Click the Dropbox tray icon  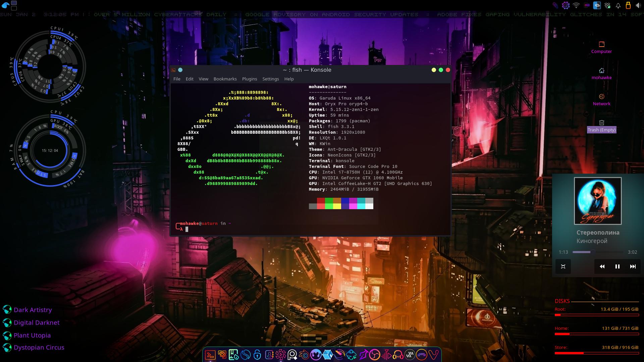click(x=607, y=5)
